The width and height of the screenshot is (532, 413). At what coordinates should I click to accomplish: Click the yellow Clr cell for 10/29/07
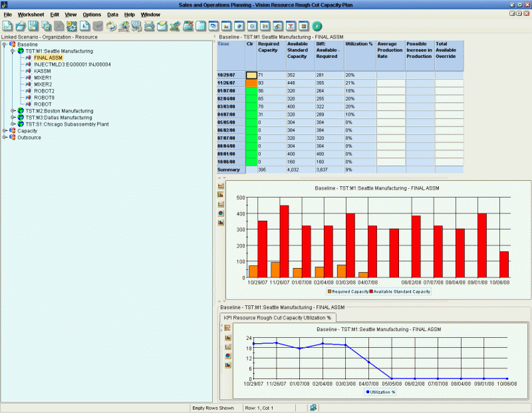(x=251, y=75)
